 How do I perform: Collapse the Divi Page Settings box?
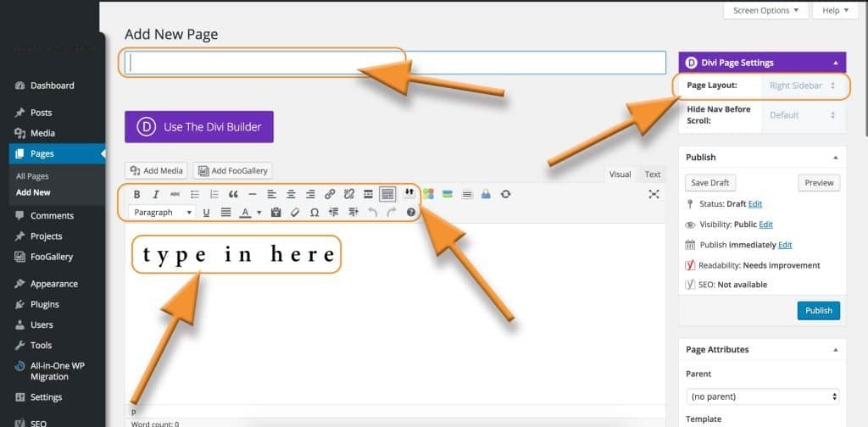click(835, 63)
